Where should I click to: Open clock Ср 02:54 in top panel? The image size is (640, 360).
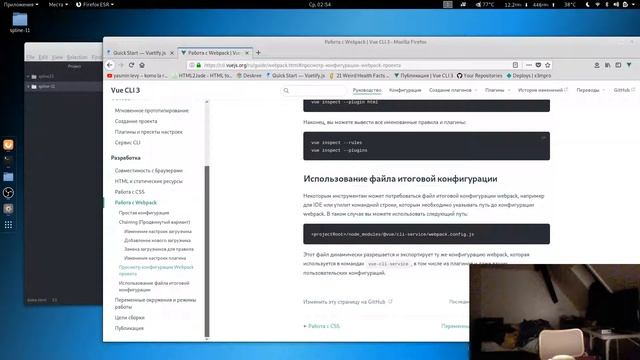point(320,4)
